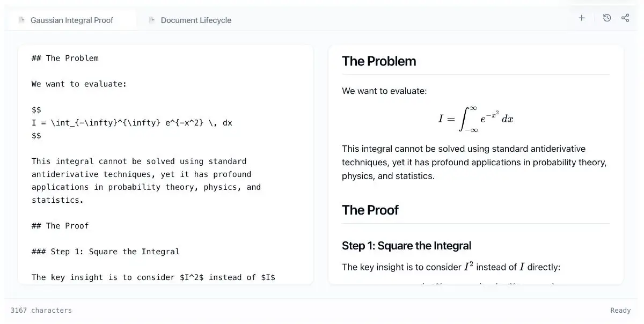Click the share icon in the top bar

tap(625, 18)
